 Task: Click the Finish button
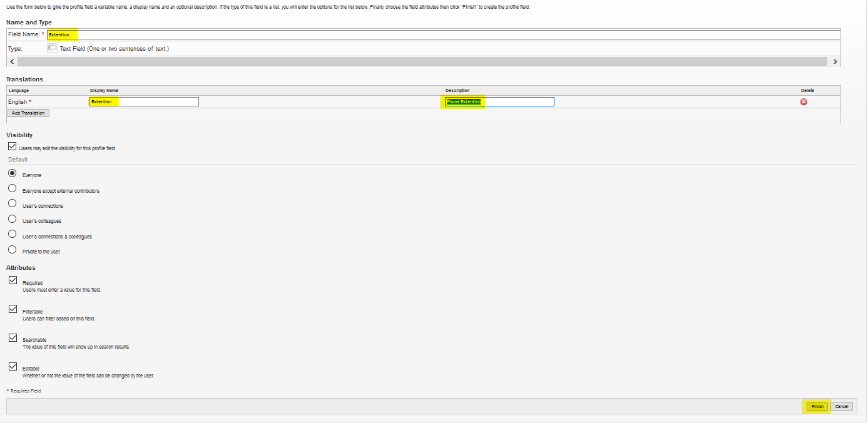(x=817, y=406)
